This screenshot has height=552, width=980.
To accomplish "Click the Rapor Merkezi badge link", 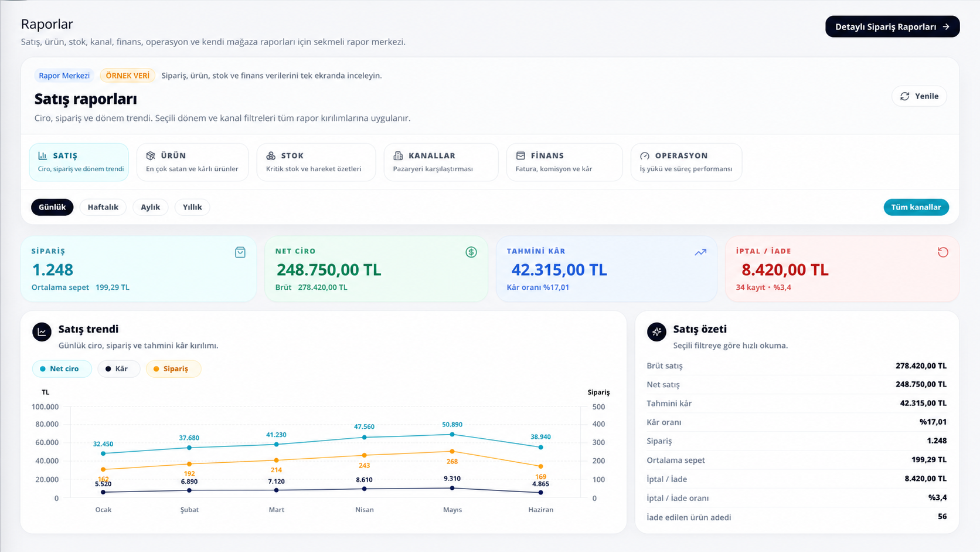I will click(64, 76).
